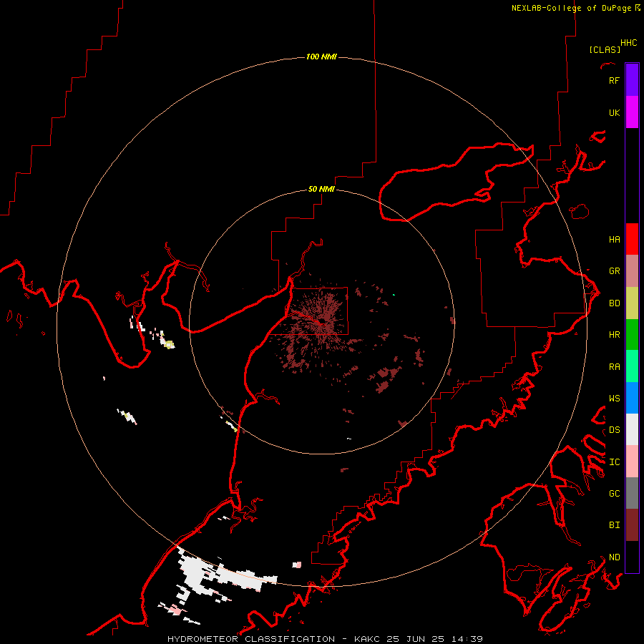Viewport: 644px width, 644px height.
Task: Click the BD legend label
Action: (x=614, y=303)
